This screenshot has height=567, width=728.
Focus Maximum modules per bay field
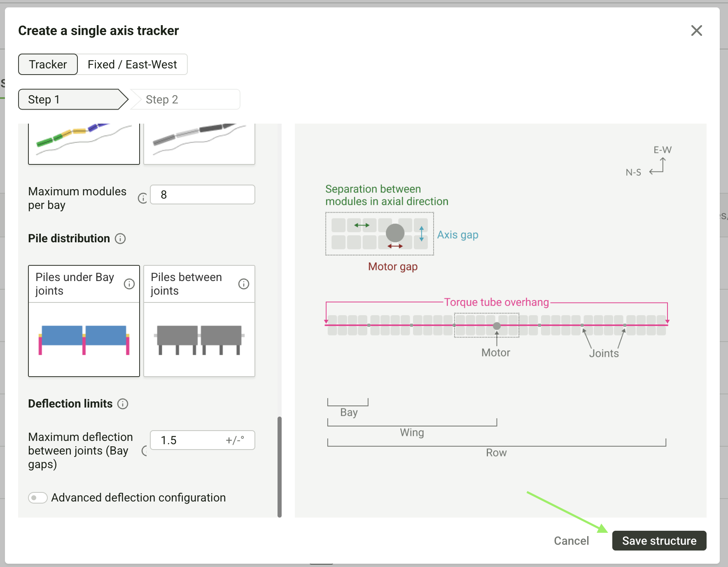point(203,194)
